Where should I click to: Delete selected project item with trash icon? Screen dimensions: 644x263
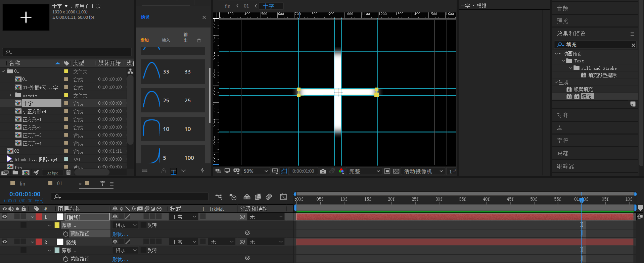(x=68, y=172)
